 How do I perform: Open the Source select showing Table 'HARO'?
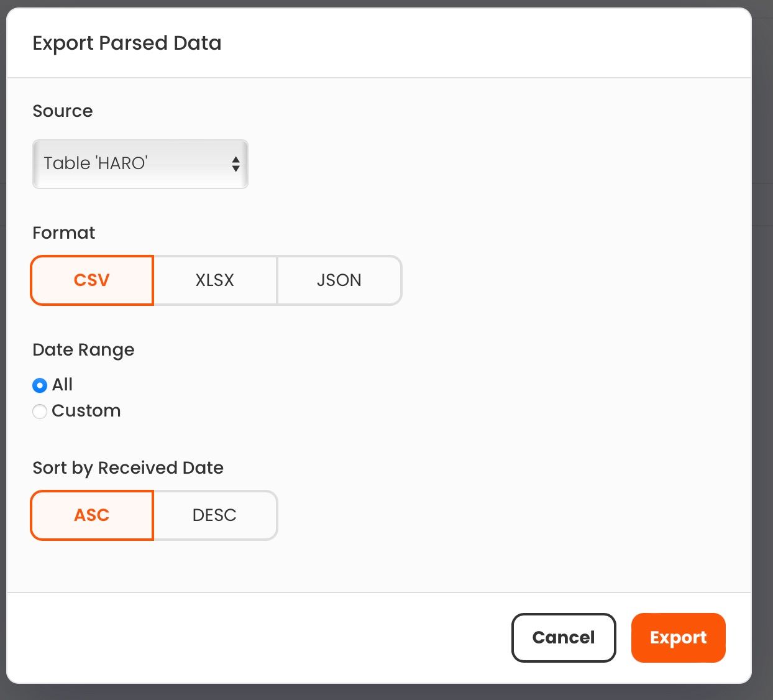point(140,164)
